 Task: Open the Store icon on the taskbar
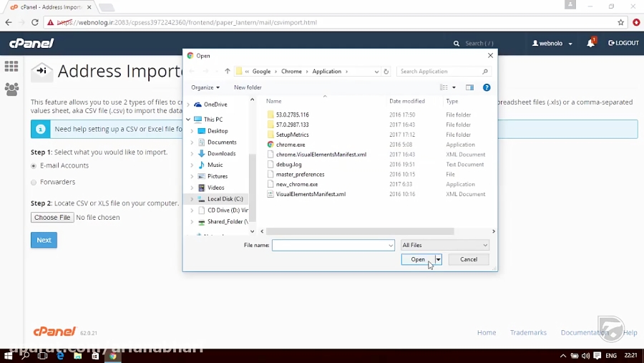[x=95, y=356]
